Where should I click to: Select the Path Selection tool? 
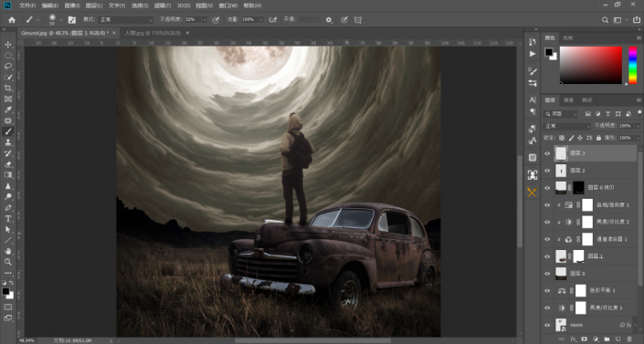point(8,229)
